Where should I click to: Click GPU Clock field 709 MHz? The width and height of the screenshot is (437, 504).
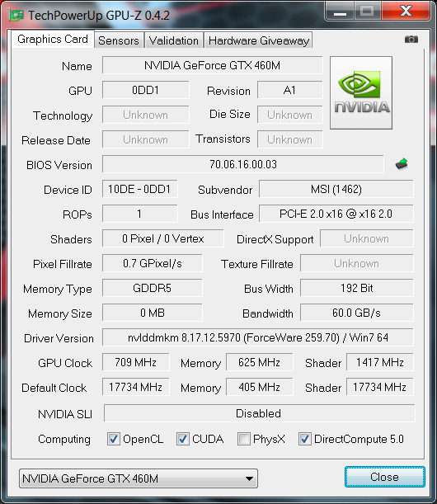tap(135, 362)
